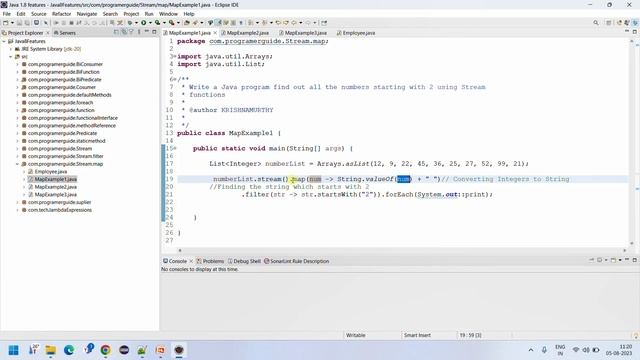640x360 pixels.
Task: Open the Run menu
Action: [149, 14]
